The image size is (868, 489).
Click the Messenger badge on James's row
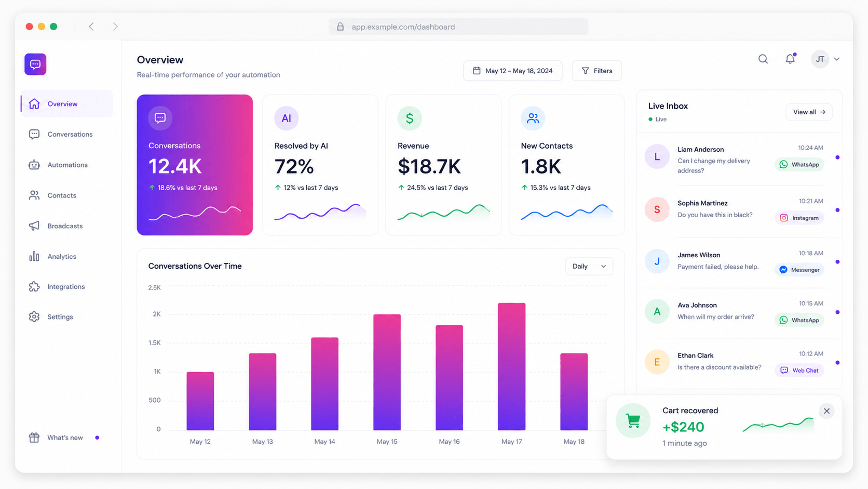(x=799, y=270)
